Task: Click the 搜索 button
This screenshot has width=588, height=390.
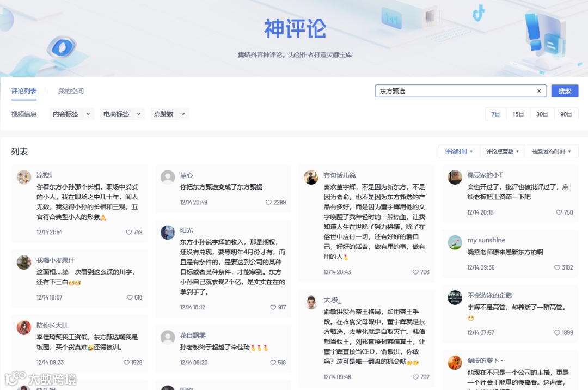Action: pos(565,91)
